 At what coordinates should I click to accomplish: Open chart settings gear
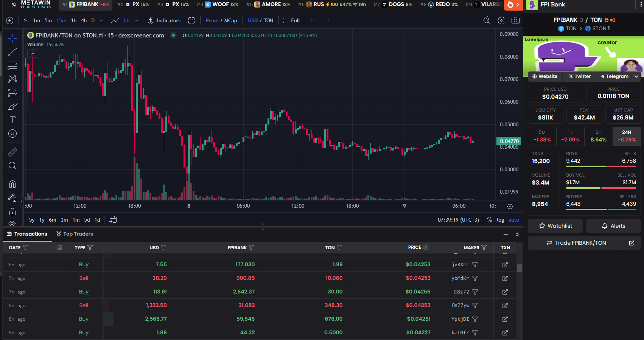click(x=501, y=20)
